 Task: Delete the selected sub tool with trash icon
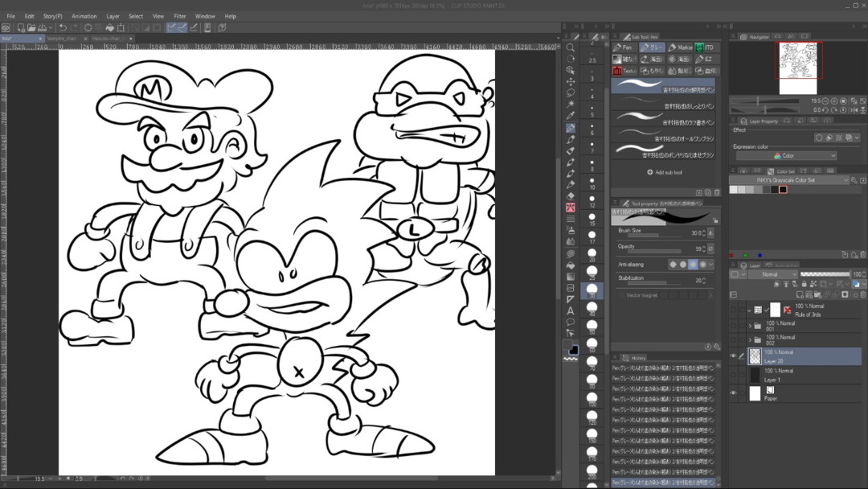[x=717, y=193]
